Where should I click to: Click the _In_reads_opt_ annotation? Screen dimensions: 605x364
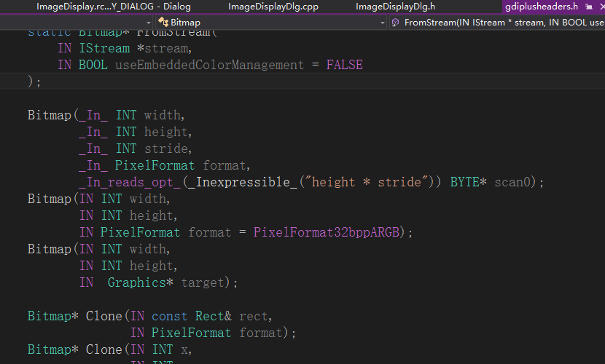tap(130, 182)
